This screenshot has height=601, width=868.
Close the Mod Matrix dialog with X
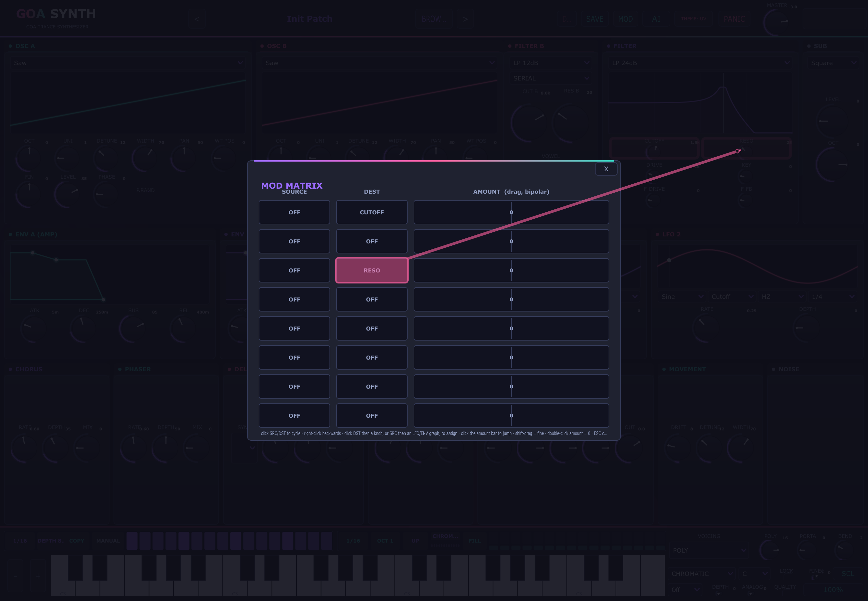point(606,169)
